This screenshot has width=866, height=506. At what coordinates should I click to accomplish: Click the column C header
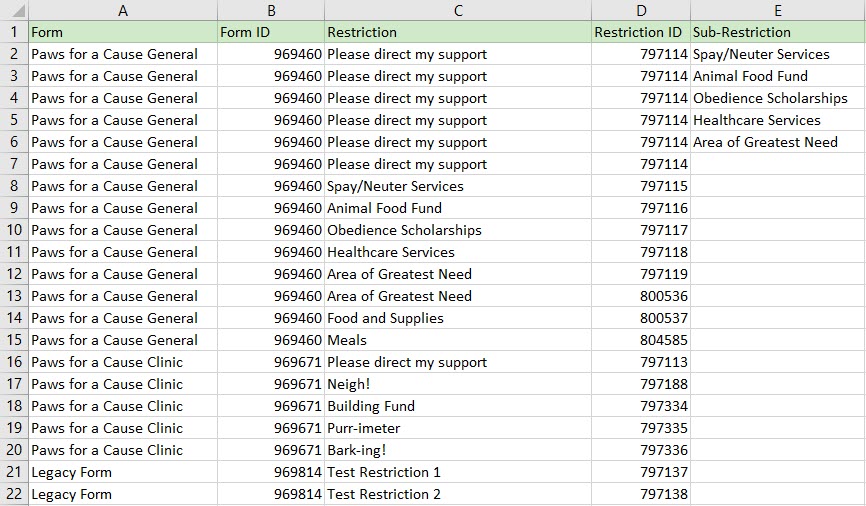pyautogui.click(x=458, y=10)
